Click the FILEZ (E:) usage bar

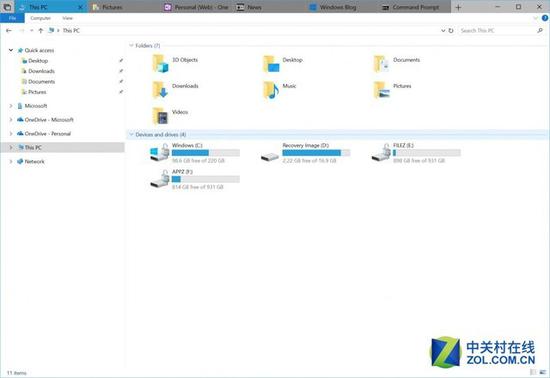pos(427,153)
